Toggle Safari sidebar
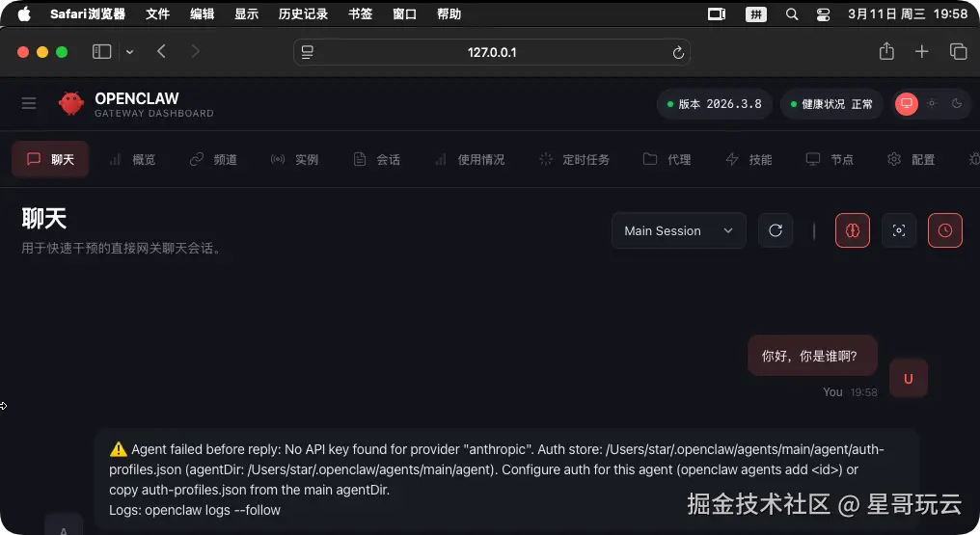This screenshot has width=980, height=535. pyautogui.click(x=102, y=52)
